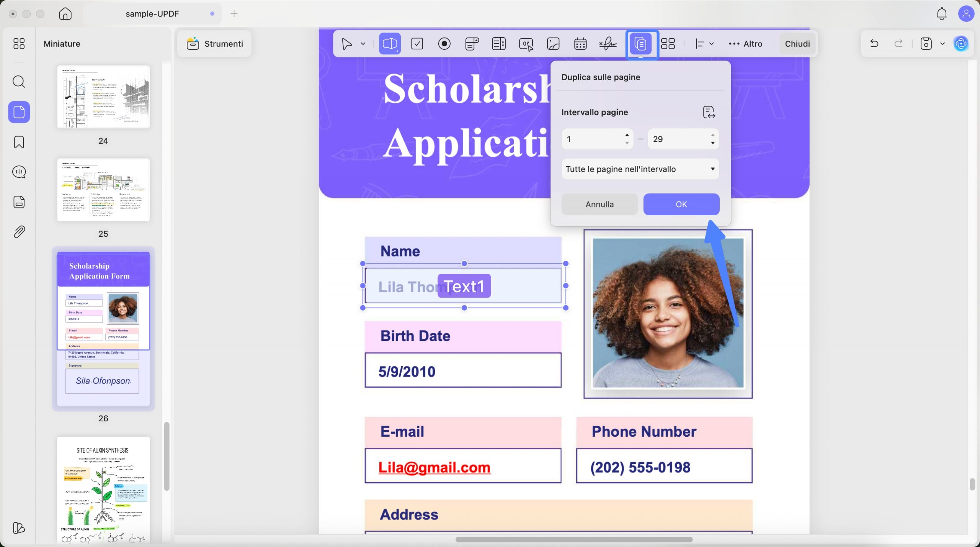Viewport: 980px width, 547px height.
Task: Select the radio button form tool
Action: point(444,44)
